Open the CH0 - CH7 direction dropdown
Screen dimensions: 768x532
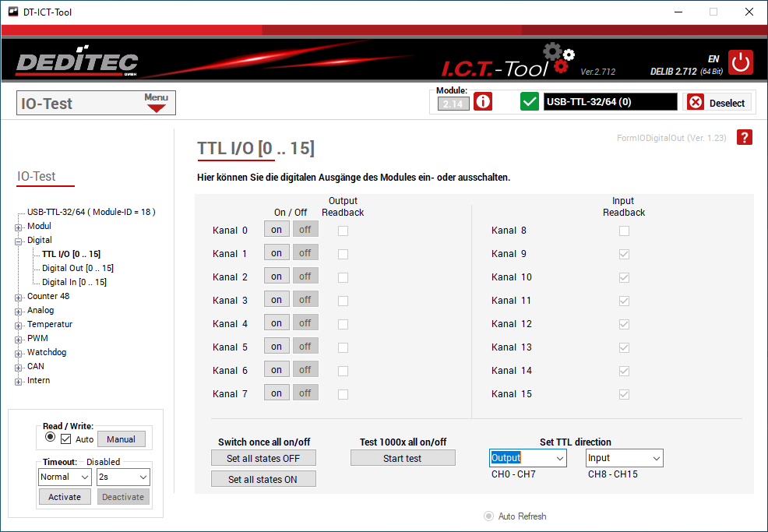[527, 458]
